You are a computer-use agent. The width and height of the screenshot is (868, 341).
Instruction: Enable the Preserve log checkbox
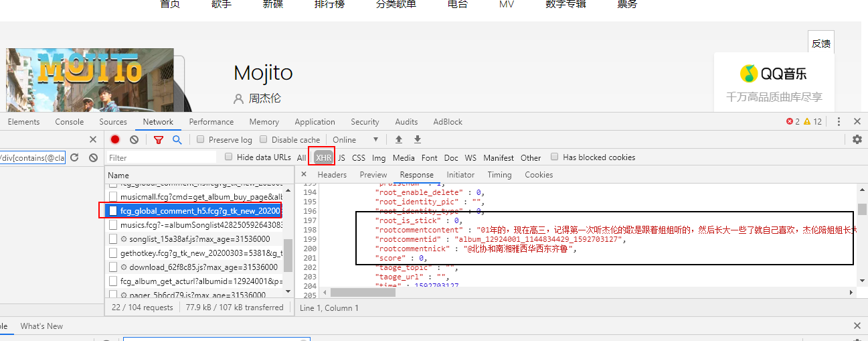click(x=200, y=139)
